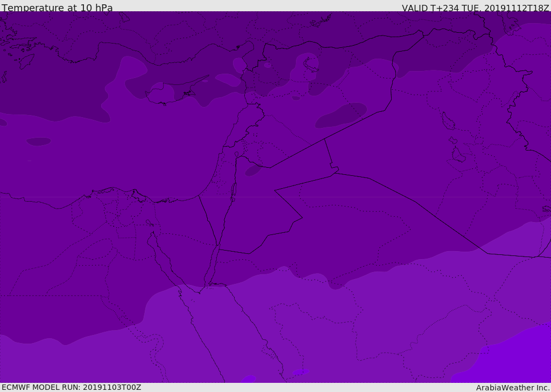Pick the dark elongated patch over Syria
The image size is (551, 392).
pyautogui.click(x=341, y=116)
